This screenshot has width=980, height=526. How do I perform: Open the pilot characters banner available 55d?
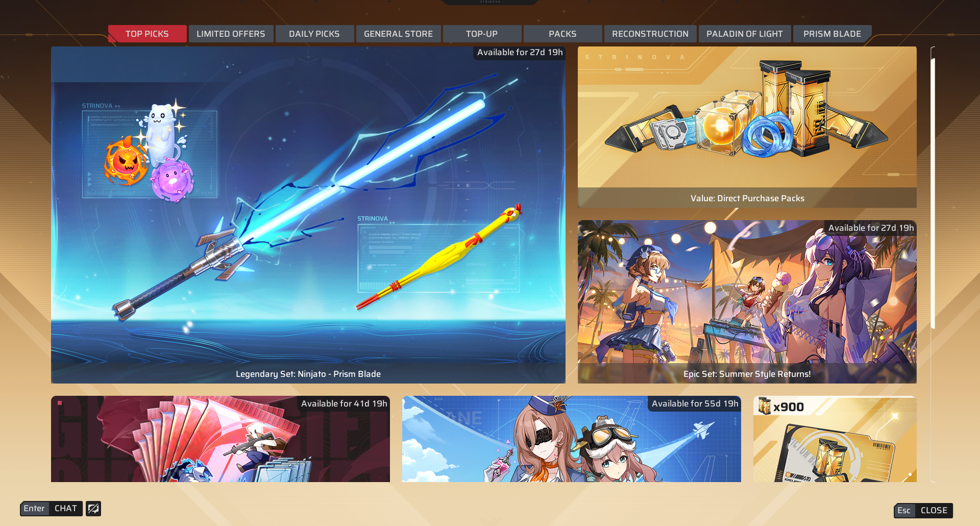pyautogui.click(x=572, y=439)
